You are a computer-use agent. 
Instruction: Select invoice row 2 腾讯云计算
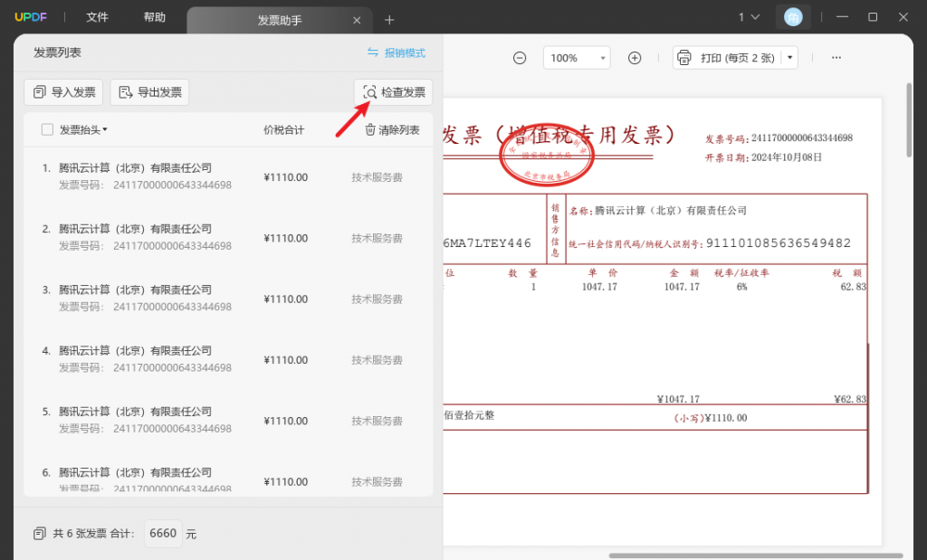coord(228,237)
